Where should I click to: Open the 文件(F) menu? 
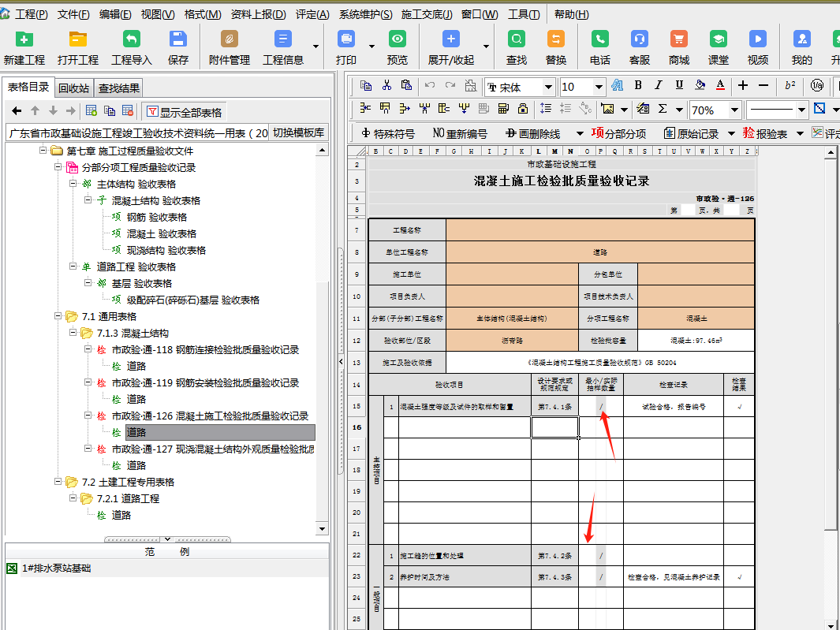(73, 14)
